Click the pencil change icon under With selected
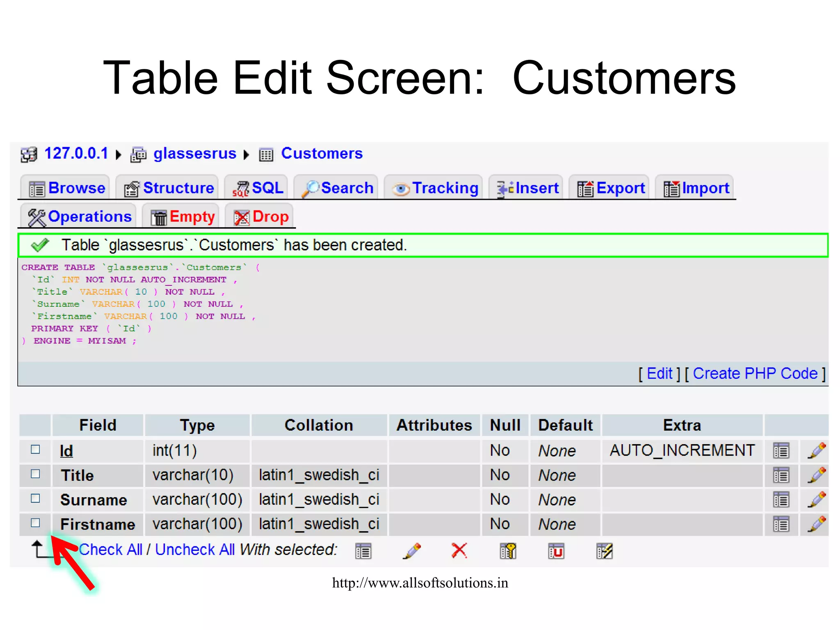The image size is (840, 630). tap(412, 551)
